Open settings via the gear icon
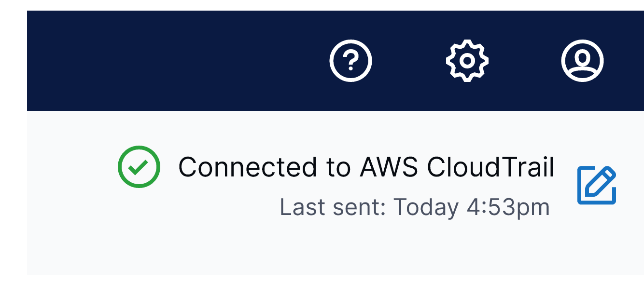 [x=467, y=61]
